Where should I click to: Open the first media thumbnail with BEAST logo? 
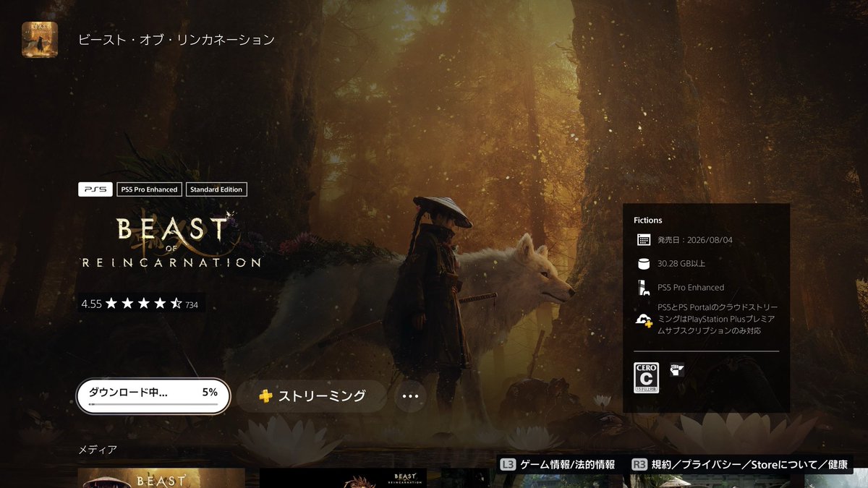(161, 478)
